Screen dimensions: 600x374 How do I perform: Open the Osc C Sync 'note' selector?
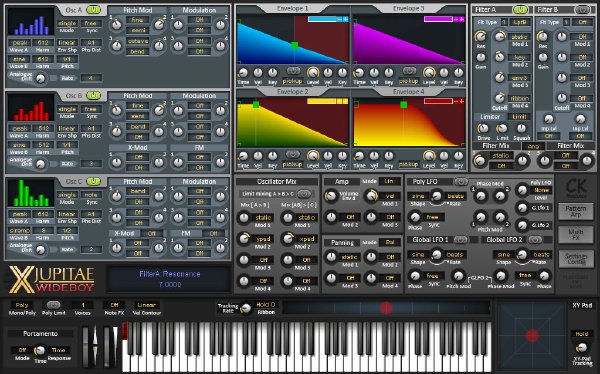coord(91,195)
